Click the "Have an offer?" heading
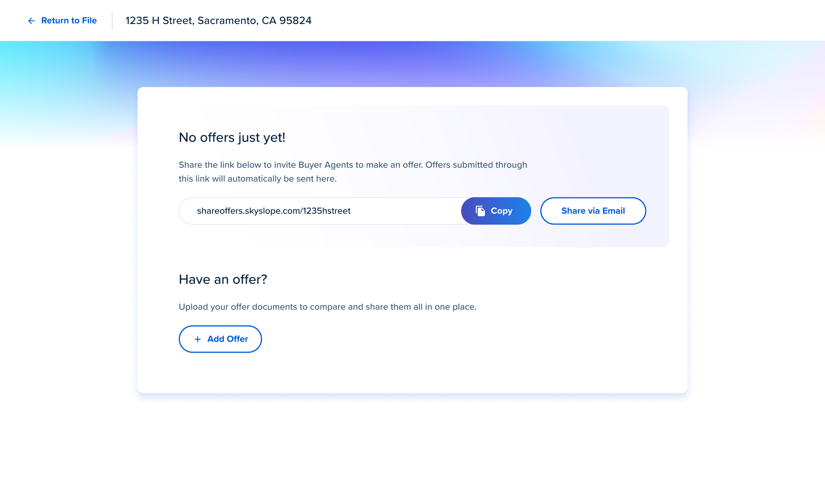 click(223, 280)
